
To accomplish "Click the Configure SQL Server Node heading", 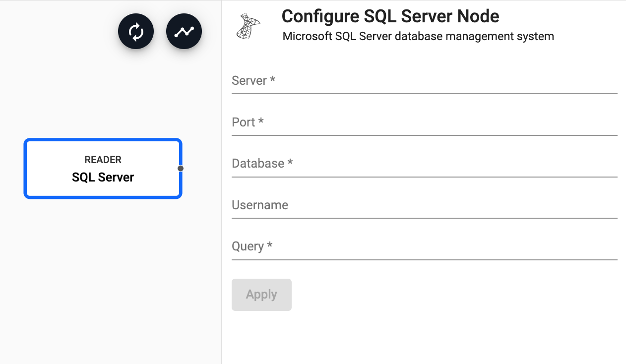I will [x=390, y=16].
